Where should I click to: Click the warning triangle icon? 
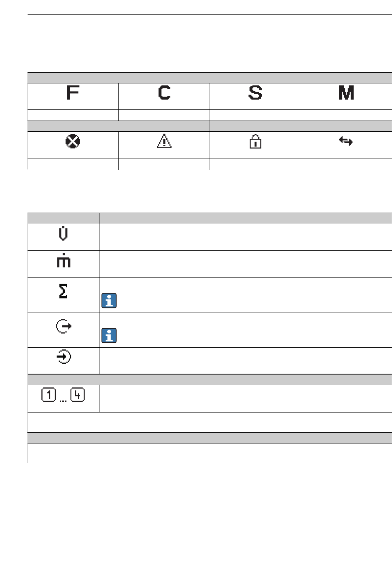tap(164, 141)
